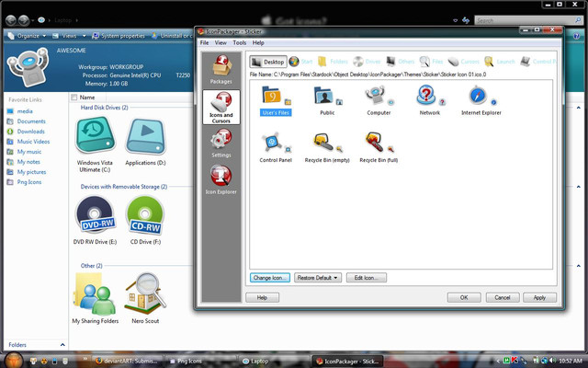Image resolution: width=588 pixels, height=368 pixels.
Task: Switch to the Desktop tab
Action: click(268, 62)
